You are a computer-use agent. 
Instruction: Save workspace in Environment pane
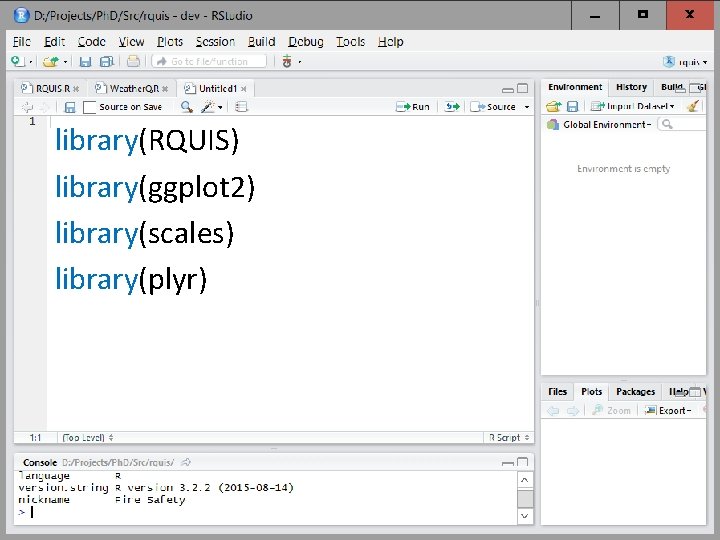[572, 107]
